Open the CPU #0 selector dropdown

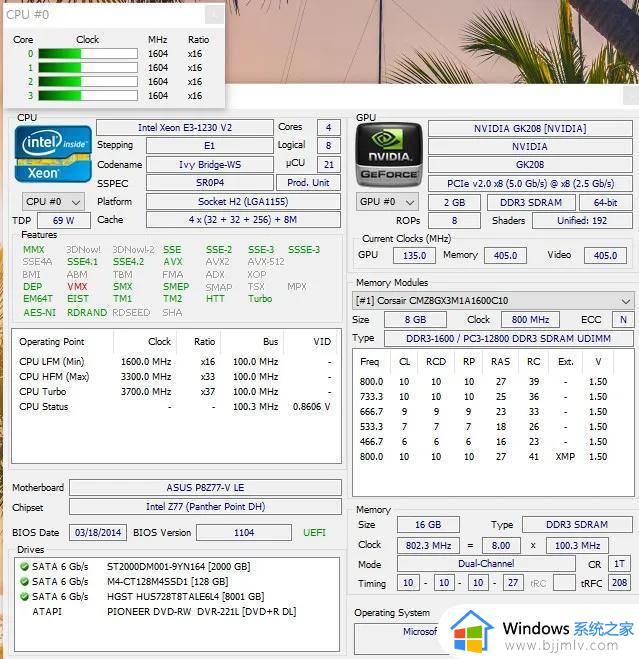pos(53,202)
